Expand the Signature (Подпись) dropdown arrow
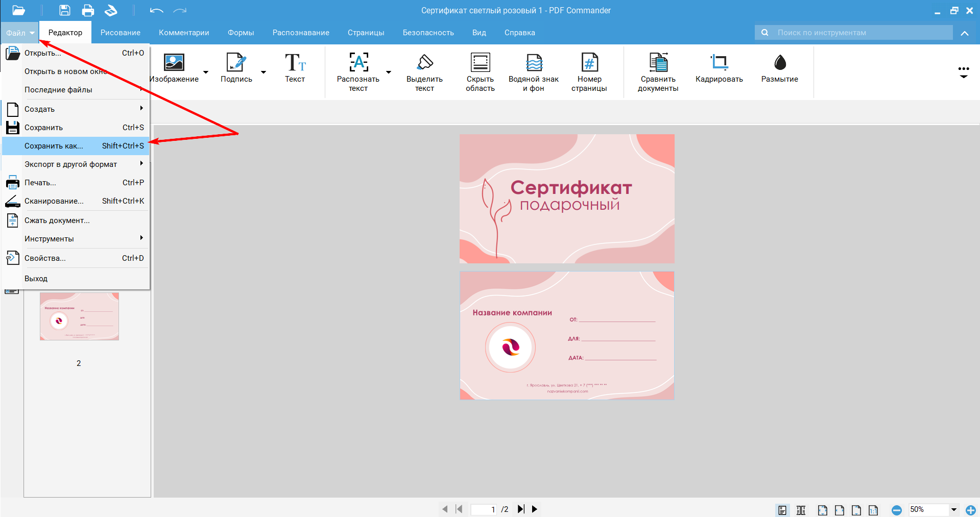The image size is (980, 517). [x=264, y=72]
